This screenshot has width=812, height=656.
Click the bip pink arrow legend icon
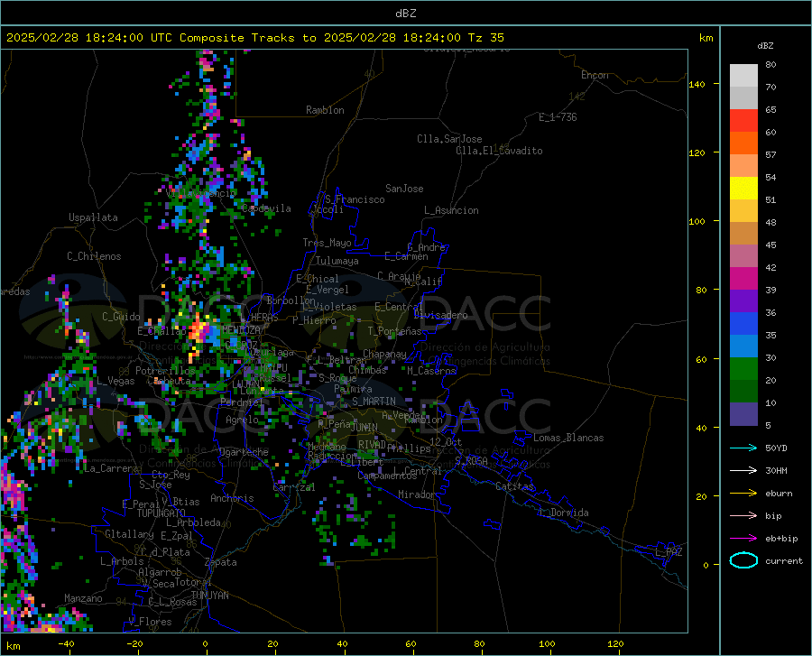coord(743,516)
